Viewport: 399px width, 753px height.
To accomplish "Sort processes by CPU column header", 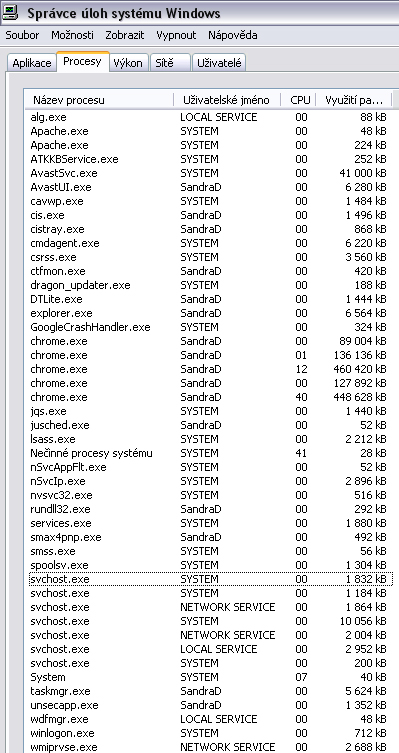I will (298, 100).
